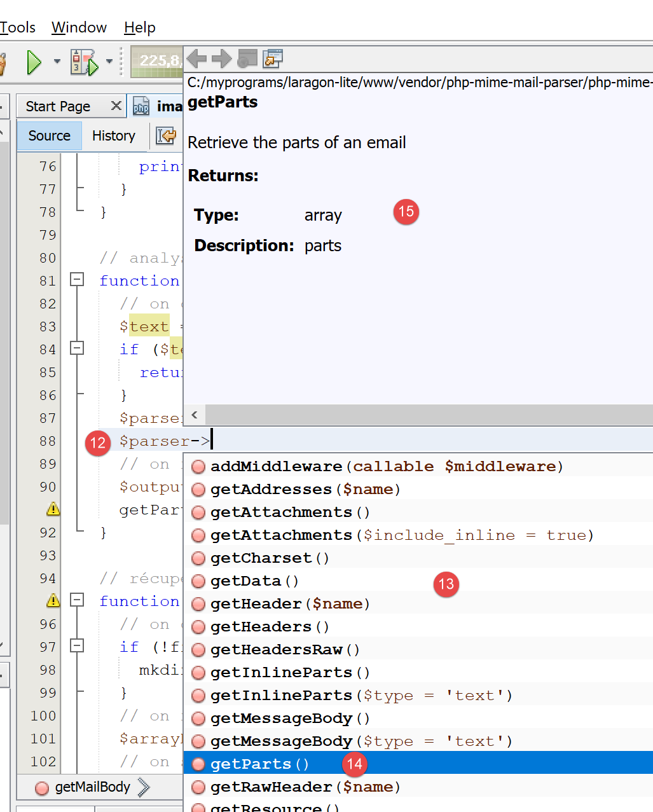Click the Last Edit icon in editor toolbar
This screenshot has height=812, width=653.
166,135
